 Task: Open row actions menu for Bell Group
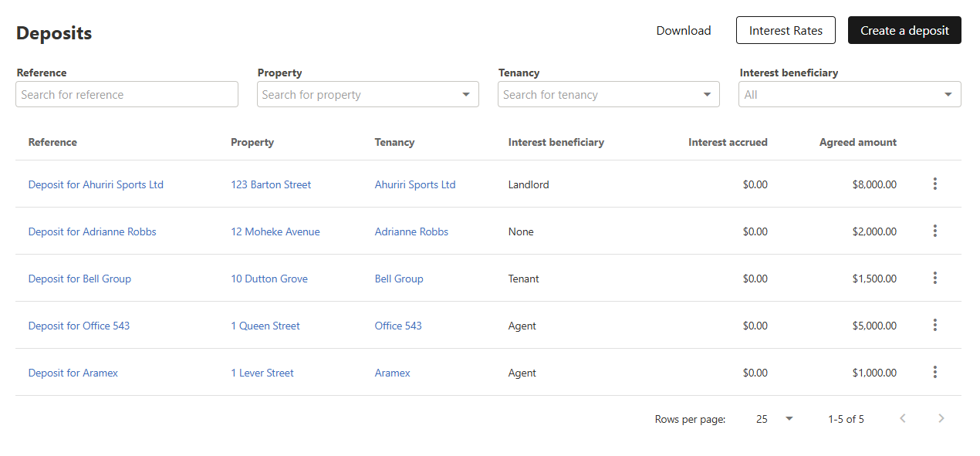[934, 278]
